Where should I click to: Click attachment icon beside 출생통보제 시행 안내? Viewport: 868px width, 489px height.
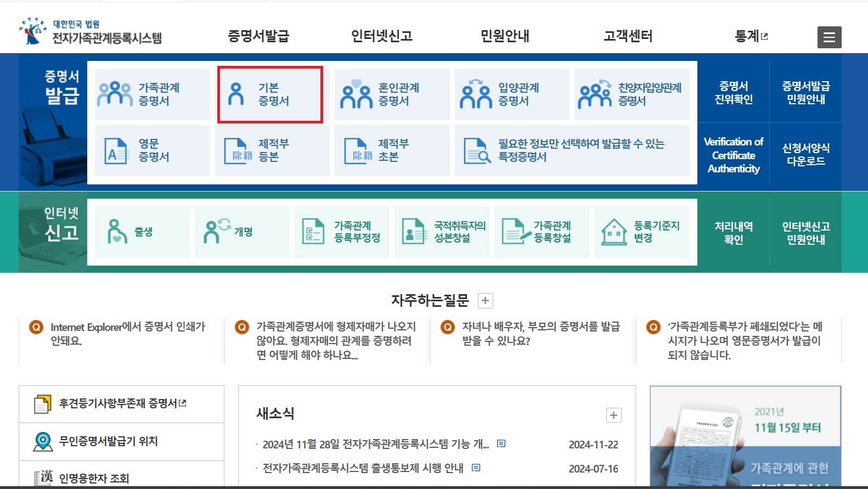tap(476, 468)
